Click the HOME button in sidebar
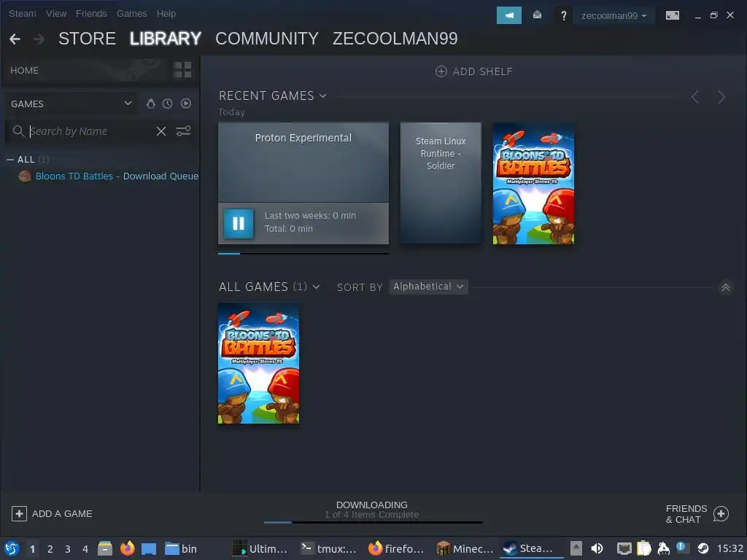 pyautogui.click(x=24, y=71)
